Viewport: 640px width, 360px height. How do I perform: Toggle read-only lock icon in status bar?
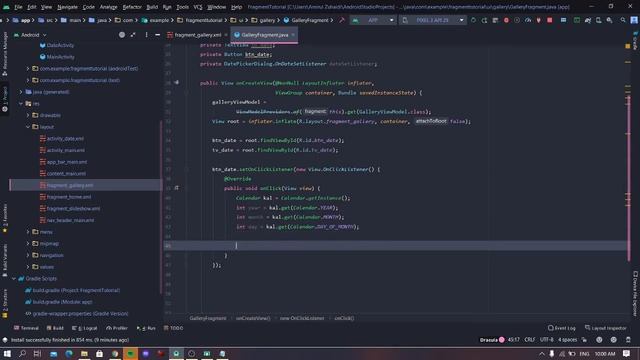tap(584, 340)
